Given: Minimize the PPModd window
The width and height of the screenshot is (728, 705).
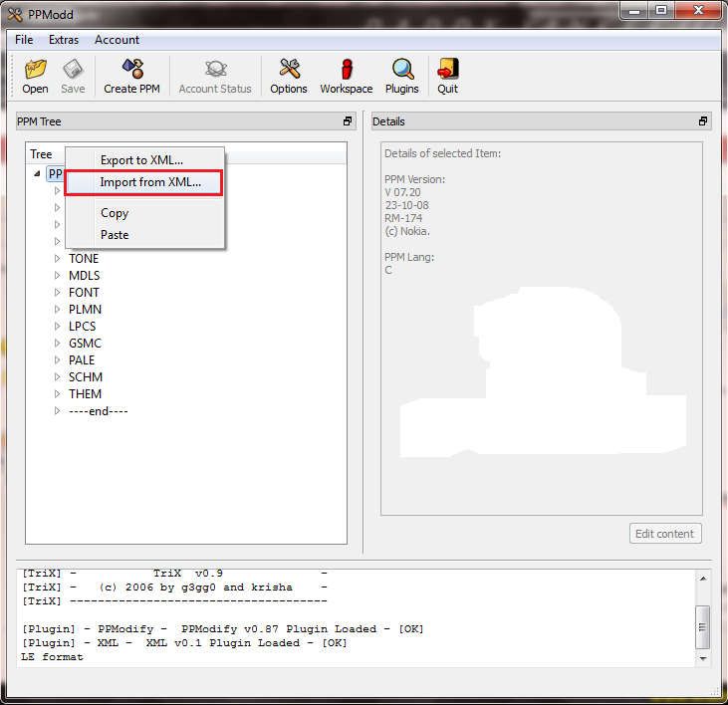Looking at the screenshot, I should tap(634, 11).
